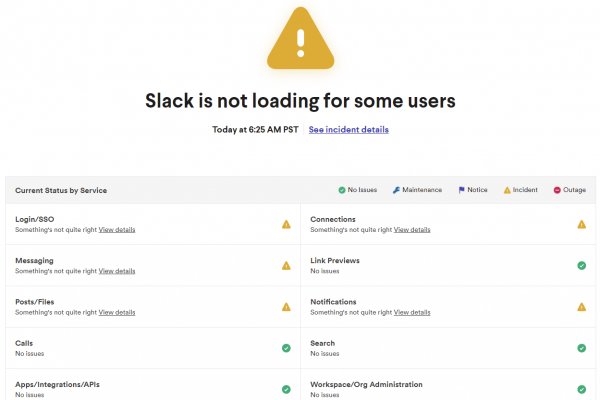Click Notifications incident warning icon
The image size is (600, 400).
tap(581, 307)
